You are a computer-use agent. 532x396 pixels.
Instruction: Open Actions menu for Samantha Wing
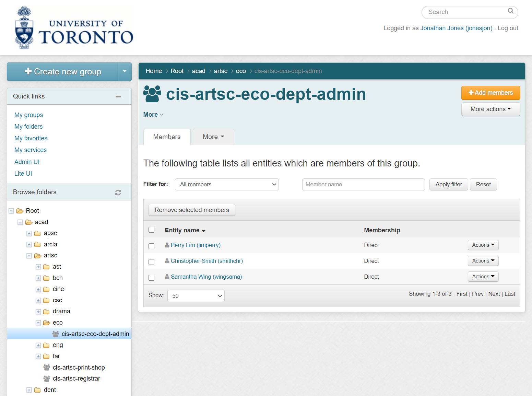click(483, 277)
